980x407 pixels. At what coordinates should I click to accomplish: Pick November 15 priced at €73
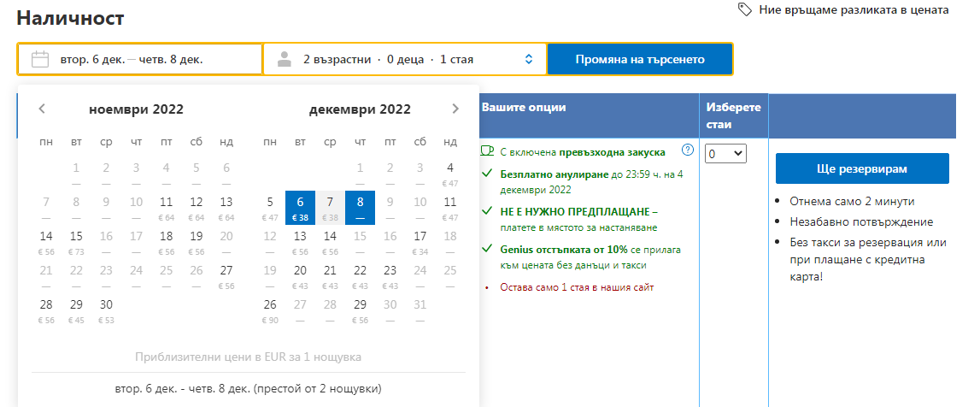click(76, 241)
